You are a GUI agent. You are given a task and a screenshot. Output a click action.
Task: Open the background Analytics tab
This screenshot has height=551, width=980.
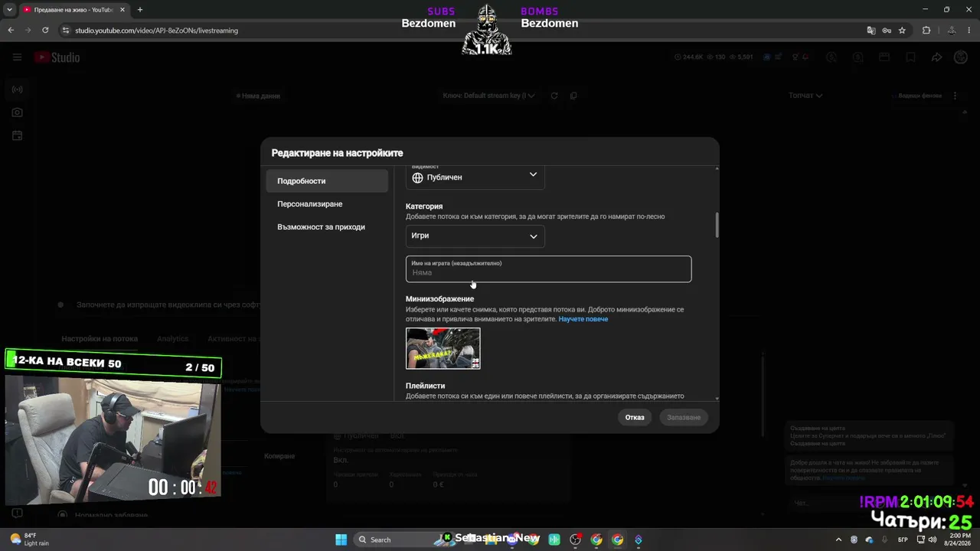coord(172,339)
